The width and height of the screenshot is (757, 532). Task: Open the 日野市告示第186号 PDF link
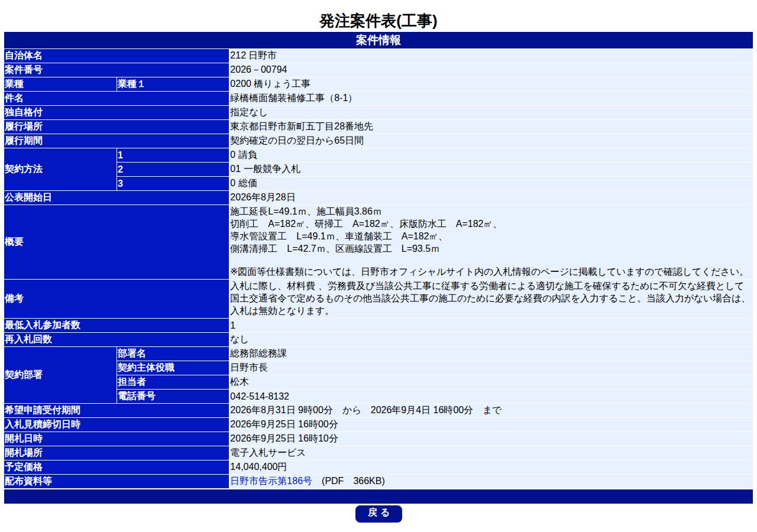[271, 481]
